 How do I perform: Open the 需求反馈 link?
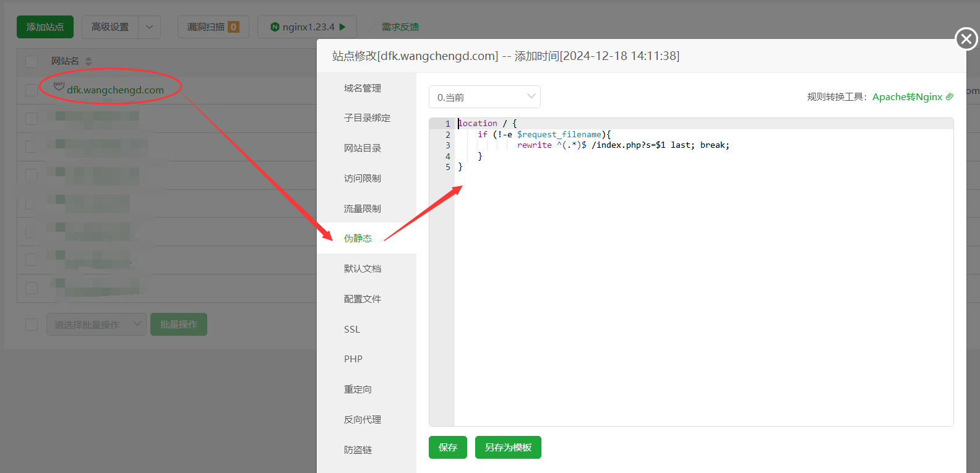click(400, 27)
